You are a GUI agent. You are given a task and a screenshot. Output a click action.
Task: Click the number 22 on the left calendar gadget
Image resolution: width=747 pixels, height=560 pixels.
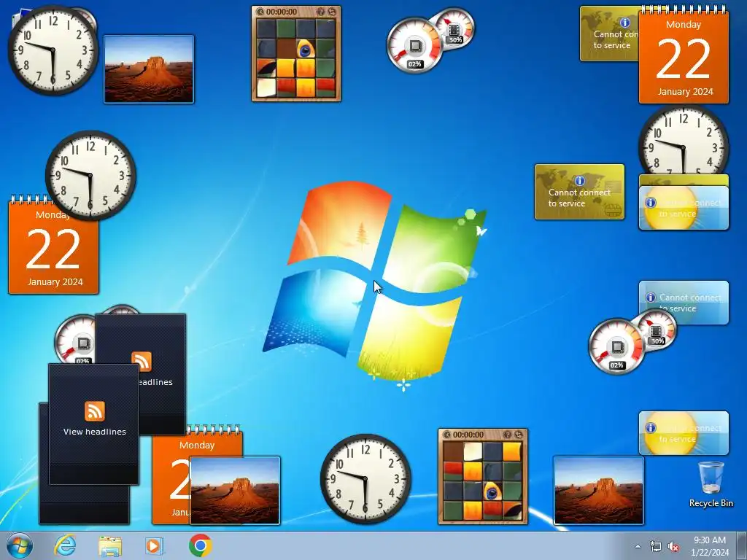click(53, 249)
